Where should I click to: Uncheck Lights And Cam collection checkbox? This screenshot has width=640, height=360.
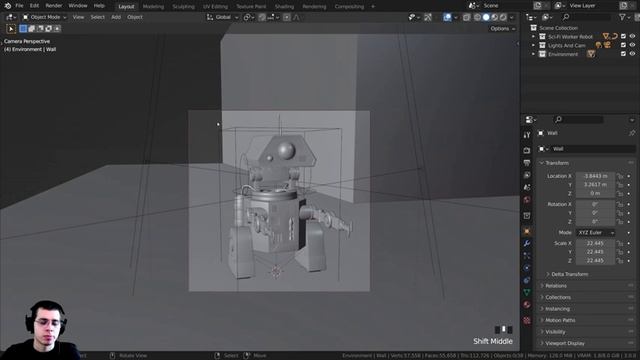tap(623, 45)
